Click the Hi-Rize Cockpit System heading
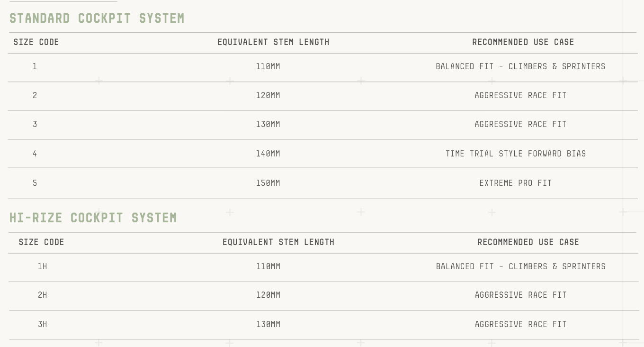 click(93, 218)
